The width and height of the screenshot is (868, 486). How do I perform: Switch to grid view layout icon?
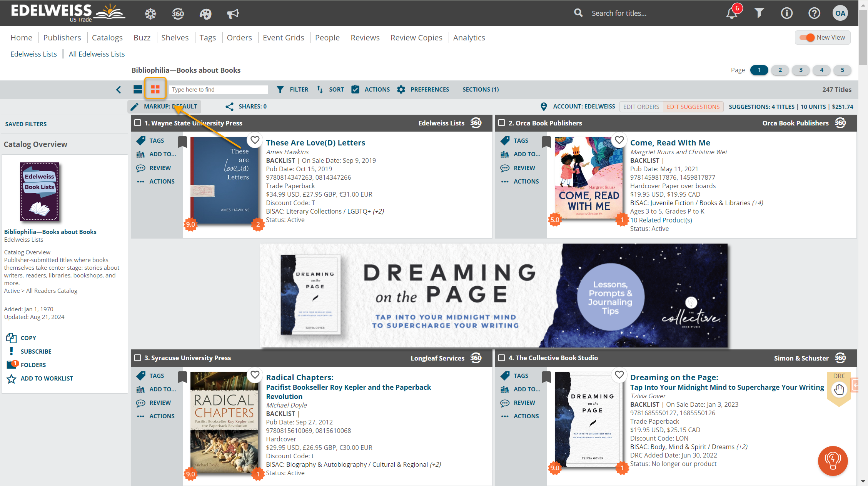pos(155,89)
